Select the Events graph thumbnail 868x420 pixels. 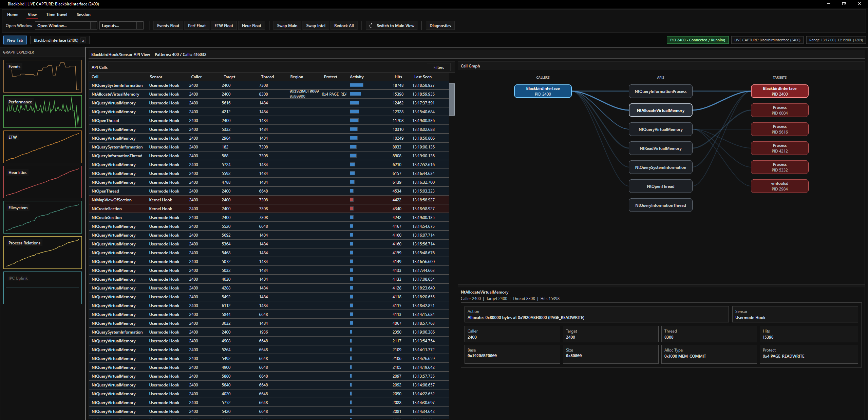click(42, 76)
